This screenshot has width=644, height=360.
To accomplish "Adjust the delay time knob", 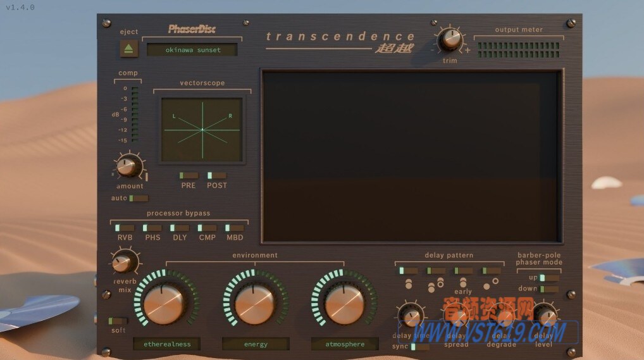I will (x=411, y=316).
